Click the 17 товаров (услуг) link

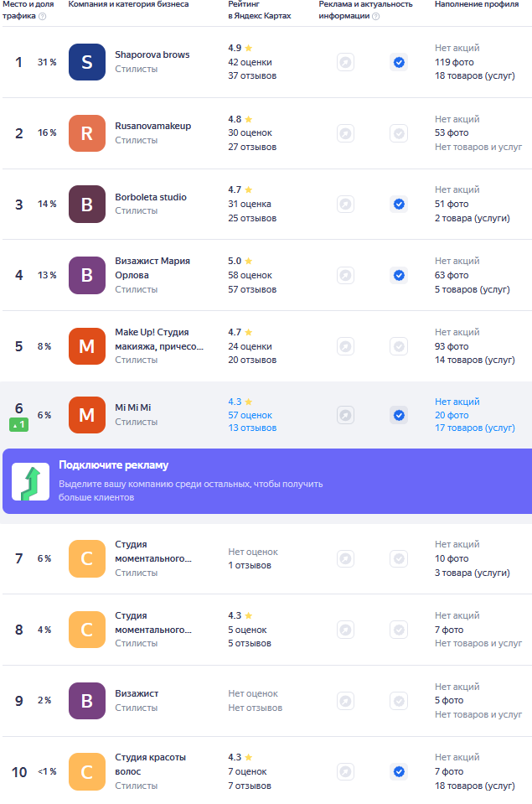474,428
